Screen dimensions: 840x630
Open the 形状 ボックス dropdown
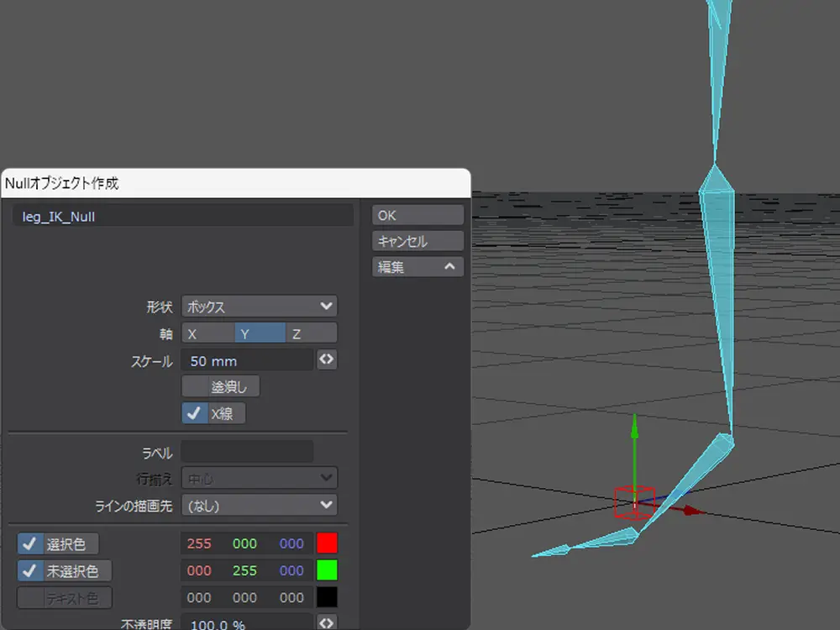tap(259, 306)
